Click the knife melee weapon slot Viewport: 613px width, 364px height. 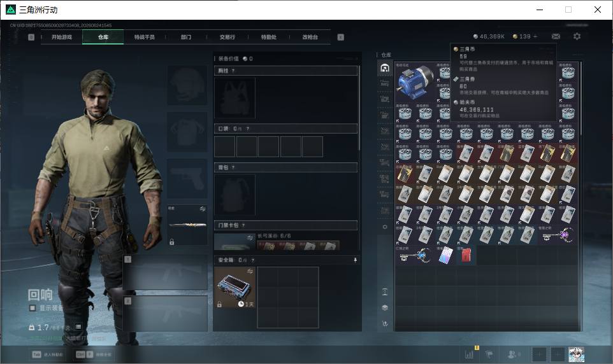(187, 225)
